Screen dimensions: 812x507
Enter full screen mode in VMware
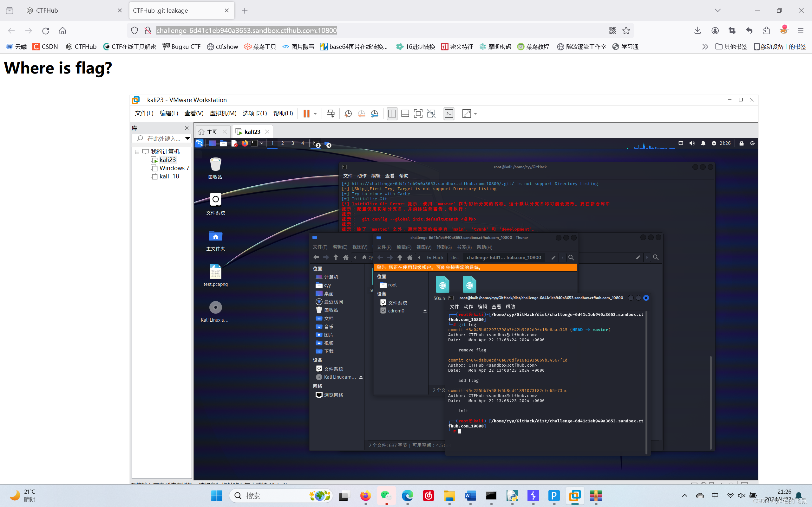click(x=418, y=114)
